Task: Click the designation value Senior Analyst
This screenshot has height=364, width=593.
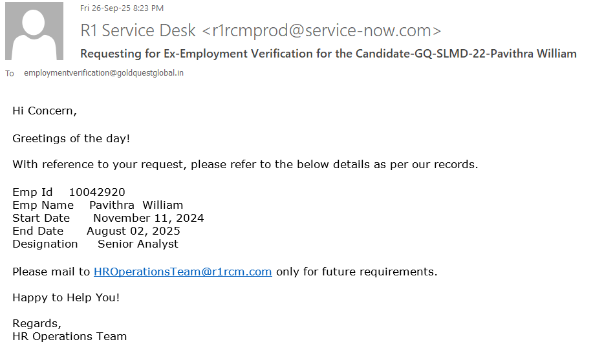Action: pyautogui.click(x=138, y=244)
